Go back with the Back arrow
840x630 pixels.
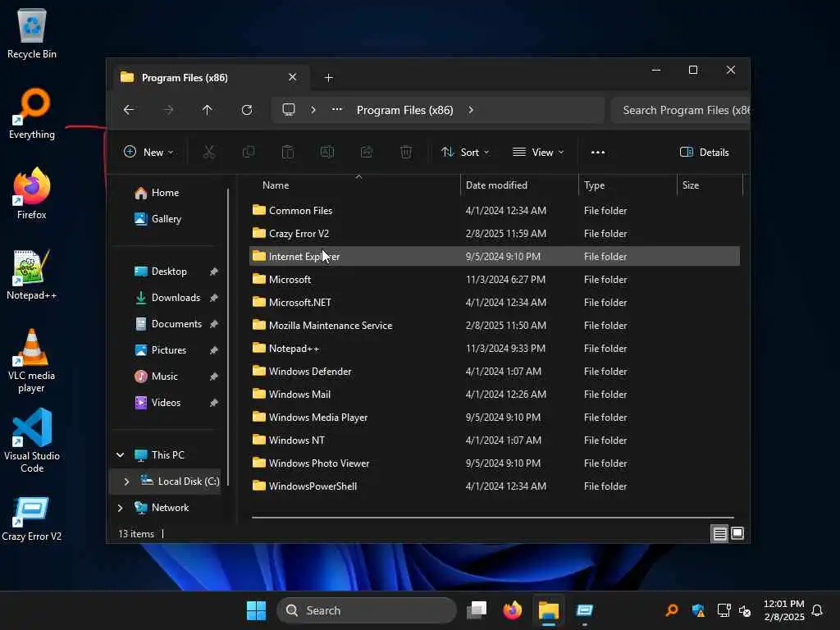click(x=129, y=110)
